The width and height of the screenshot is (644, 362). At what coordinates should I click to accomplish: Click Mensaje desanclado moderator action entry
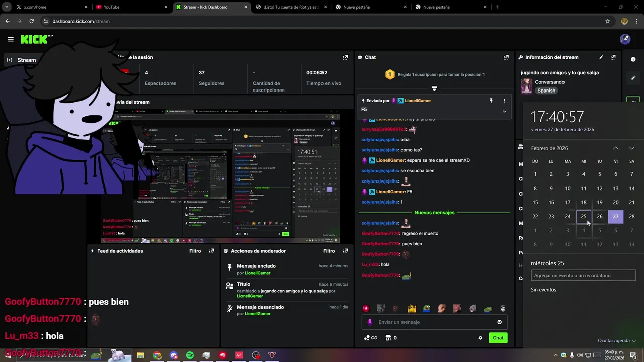point(287,310)
